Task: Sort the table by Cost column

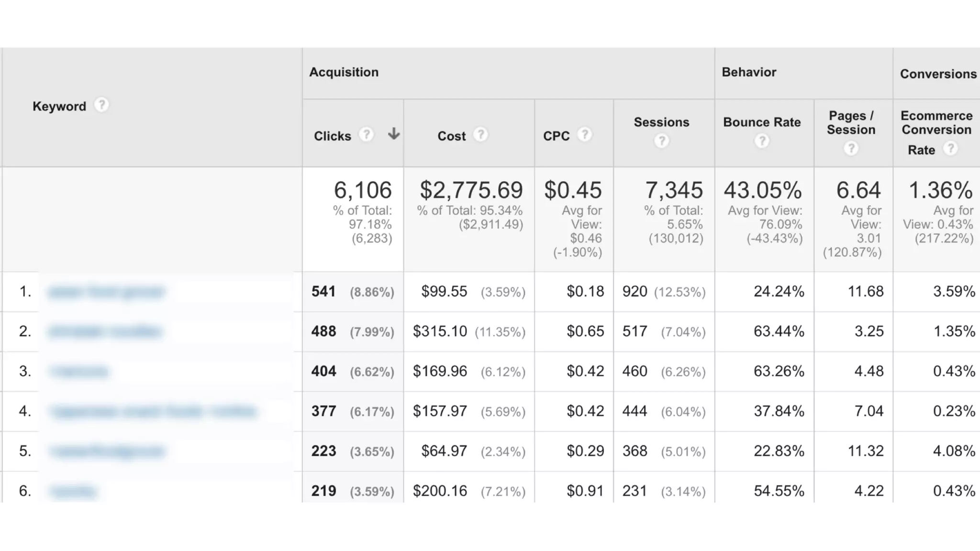Action: pyautogui.click(x=451, y=136)
